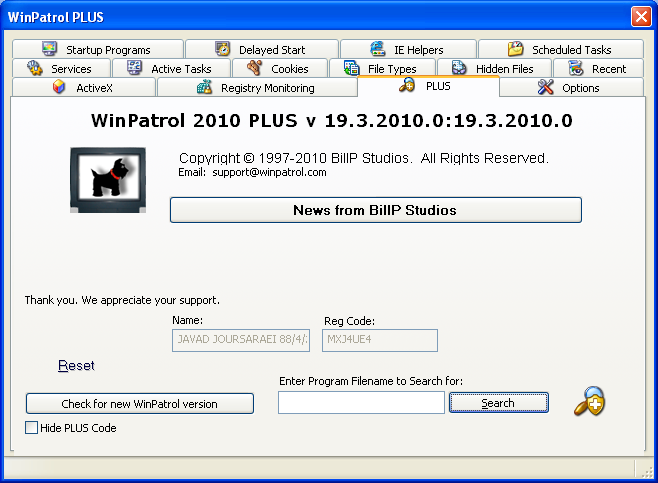Viewport: 658px width, 483px height.
Task: Click the copyright BillP Studios text
Action: pos(363,158)
